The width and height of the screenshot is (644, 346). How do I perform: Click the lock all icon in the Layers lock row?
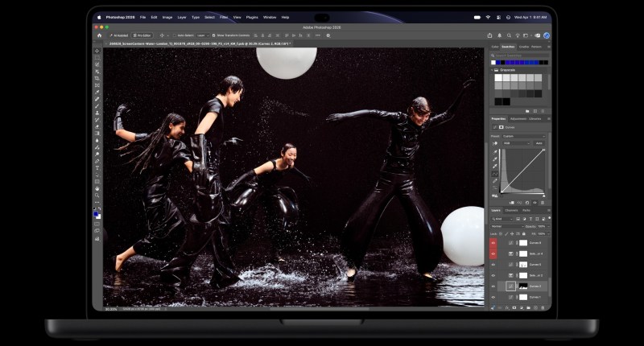coord(524,233)
